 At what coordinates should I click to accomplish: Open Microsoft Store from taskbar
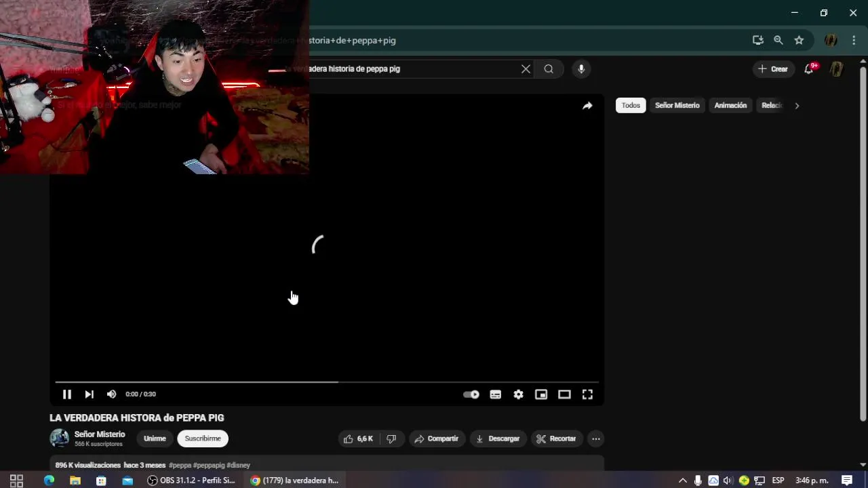point(101,481)
